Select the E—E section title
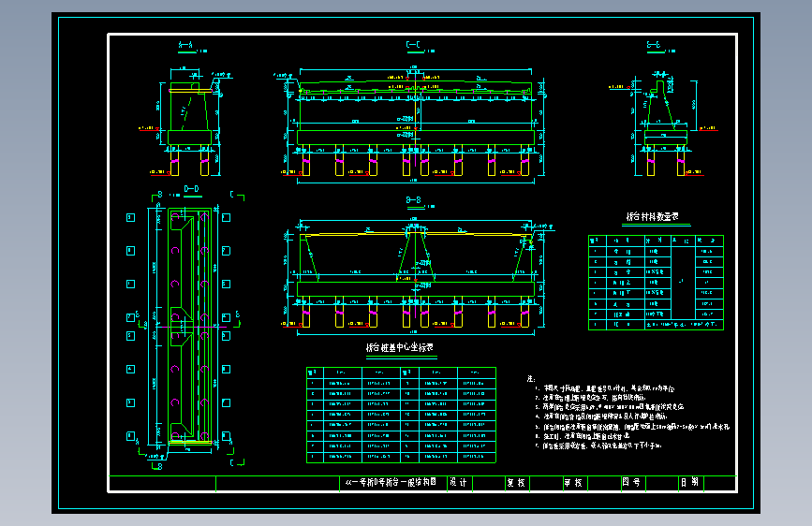 (654, 45)
